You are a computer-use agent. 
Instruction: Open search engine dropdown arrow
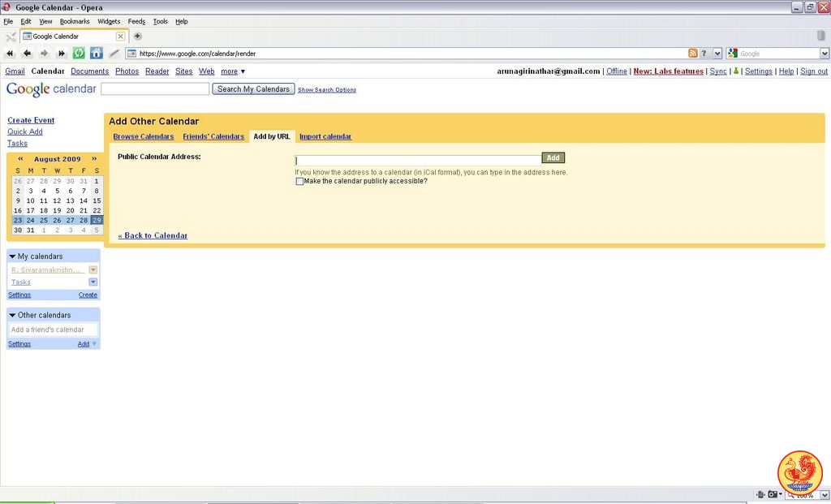(x=825, y=53)
